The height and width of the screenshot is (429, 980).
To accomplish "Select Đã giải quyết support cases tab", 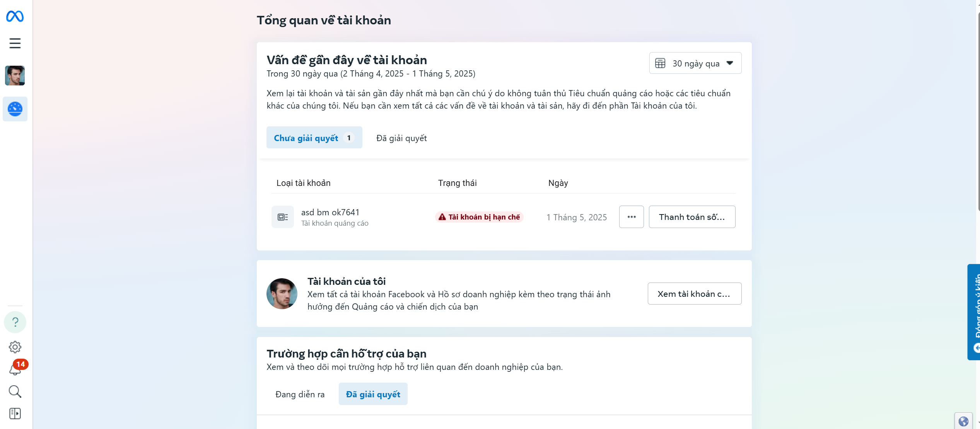I will click(x=373, y=394).
